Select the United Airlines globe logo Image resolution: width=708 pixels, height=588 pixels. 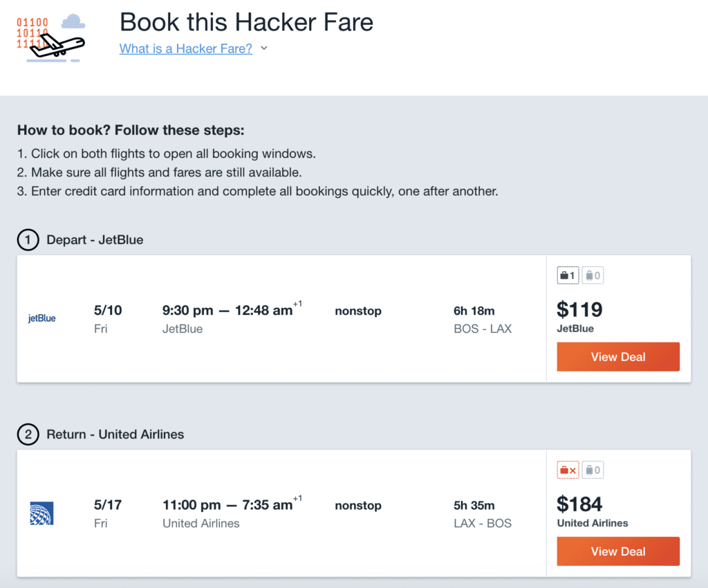(41, 513)
